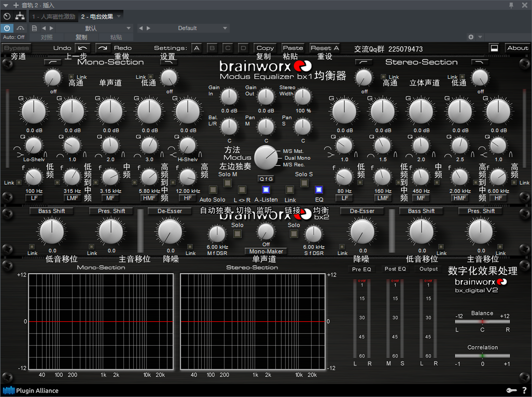Click the add insert plus icon

click(16, 5)
